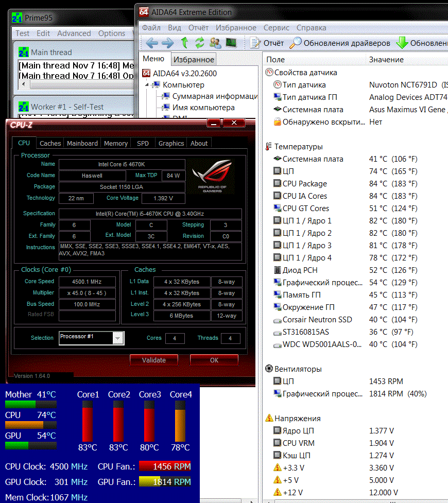This screenshot has height=503, width=448.
Task: Open the Test menu in Prime95
Action: point(22,33)
